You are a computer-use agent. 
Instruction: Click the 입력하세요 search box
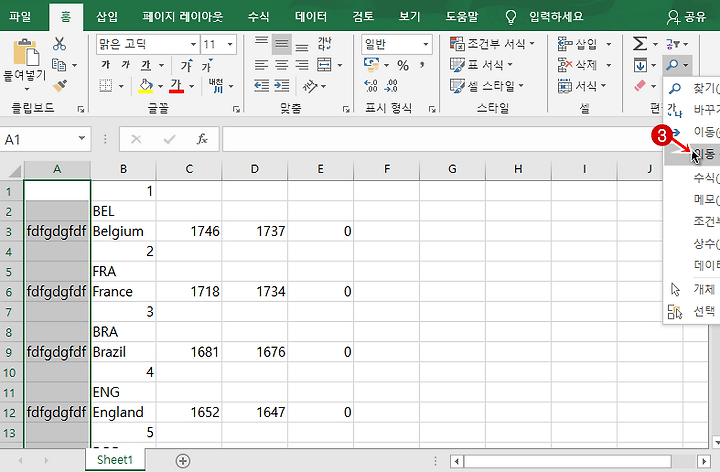(x=556, y=17)
